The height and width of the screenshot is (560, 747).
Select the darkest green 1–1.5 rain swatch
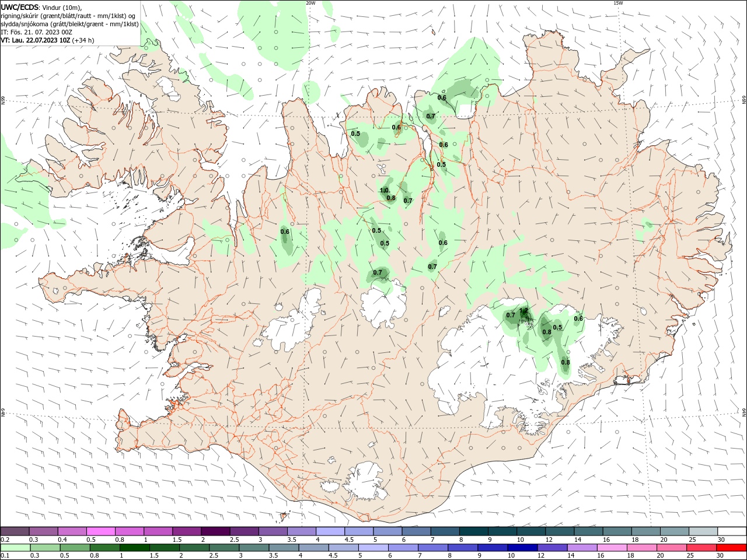134,548
